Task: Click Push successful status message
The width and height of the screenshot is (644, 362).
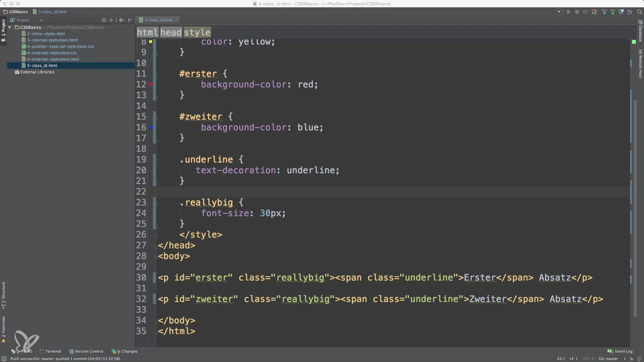Action: tap(65, 359)
